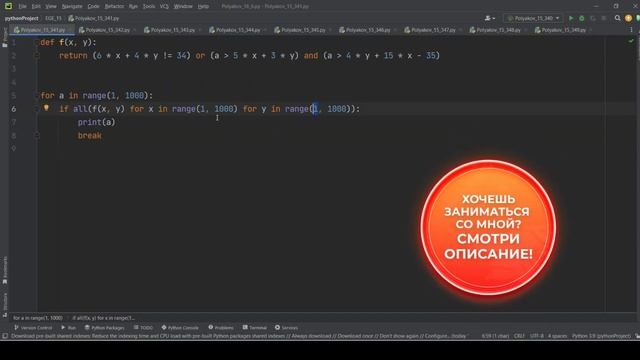Click the UTF-8 encoding in status bar
Viewport: 640px width, 360px height.
[536, 336]
